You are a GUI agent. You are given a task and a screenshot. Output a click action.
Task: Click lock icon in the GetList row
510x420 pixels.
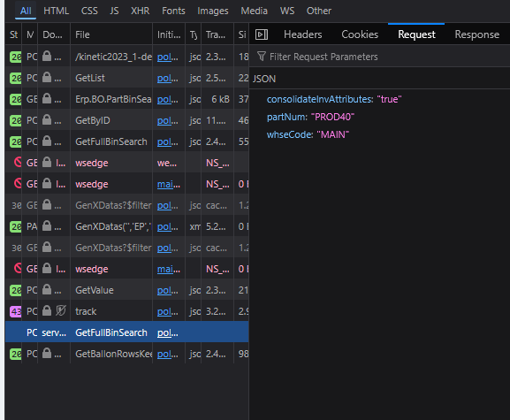47,78
